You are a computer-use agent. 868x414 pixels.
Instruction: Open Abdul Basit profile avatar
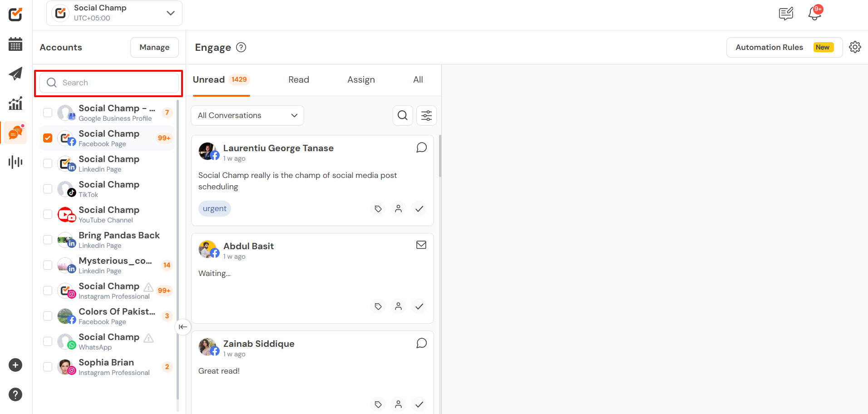[208, 249]
